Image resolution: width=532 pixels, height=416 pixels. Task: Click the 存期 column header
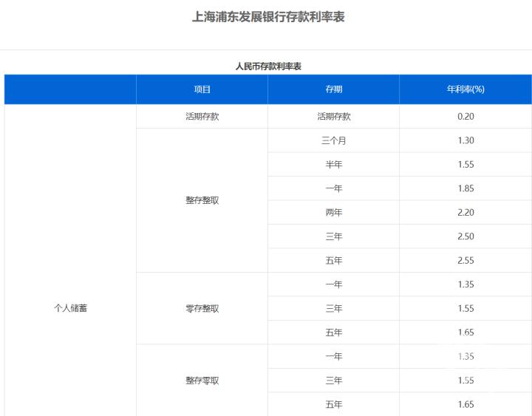(x=333, y=89)
